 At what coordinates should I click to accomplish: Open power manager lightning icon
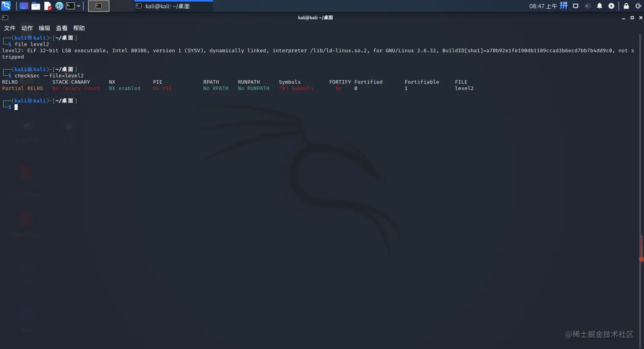point(611,6)
